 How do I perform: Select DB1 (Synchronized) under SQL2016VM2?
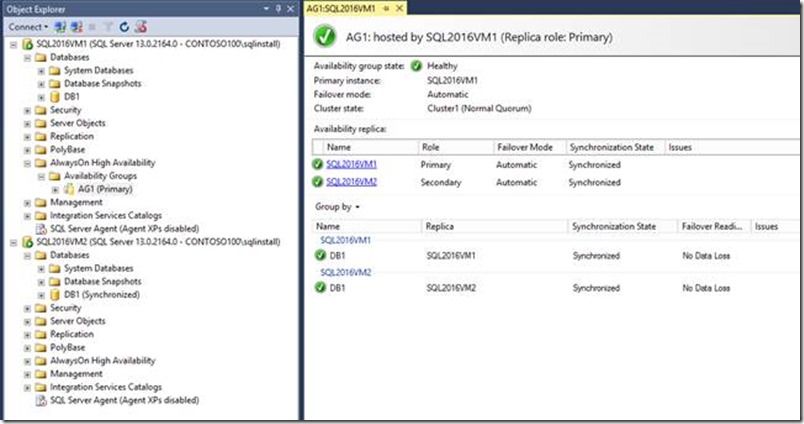[x=102, y=295]
